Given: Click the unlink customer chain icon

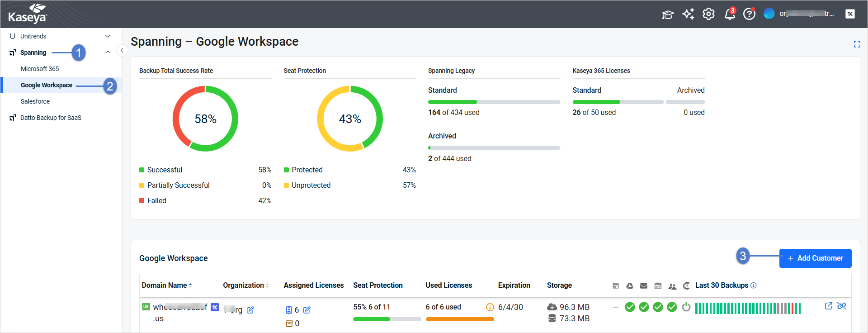Looking at the screenshot, I should point(841,306).
